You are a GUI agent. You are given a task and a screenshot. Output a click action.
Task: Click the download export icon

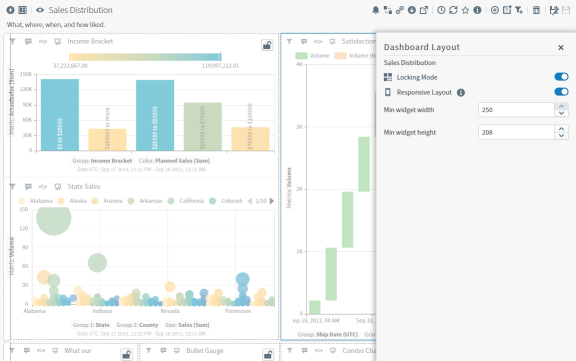[x=412, y=10]
